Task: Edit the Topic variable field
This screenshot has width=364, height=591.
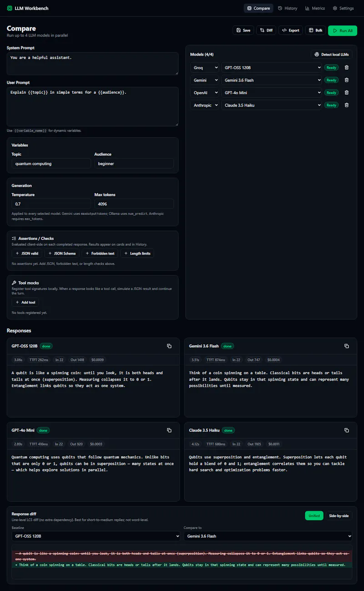Action: coord(51,163)
